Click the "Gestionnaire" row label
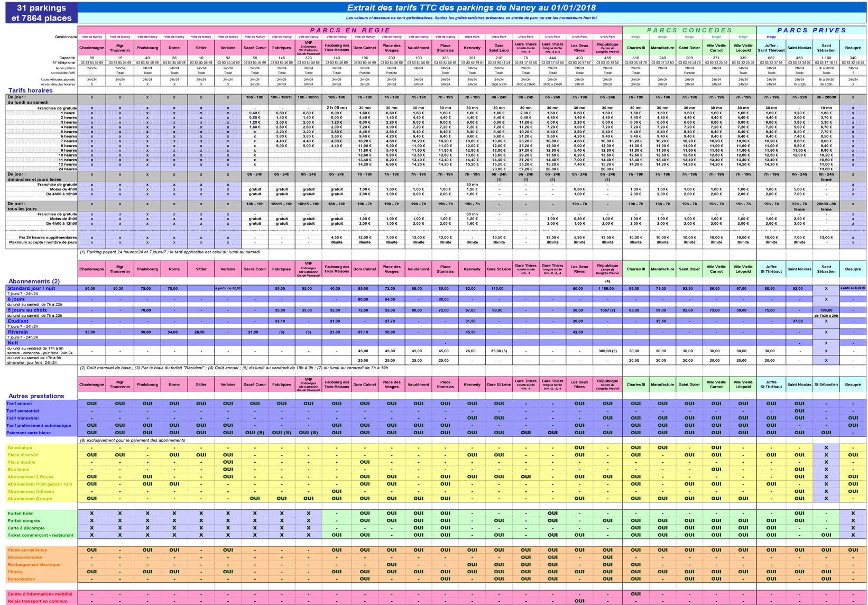 point(66,37)
